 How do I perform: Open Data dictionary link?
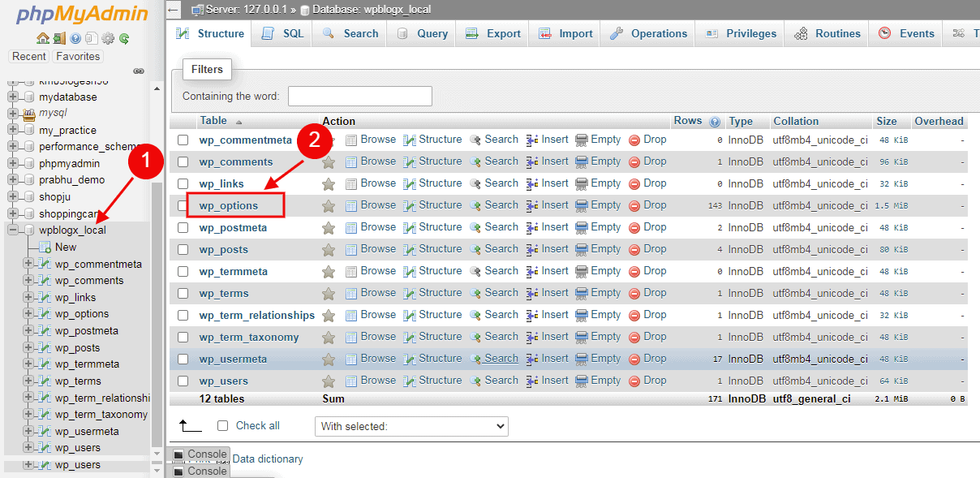click(268, 459)
